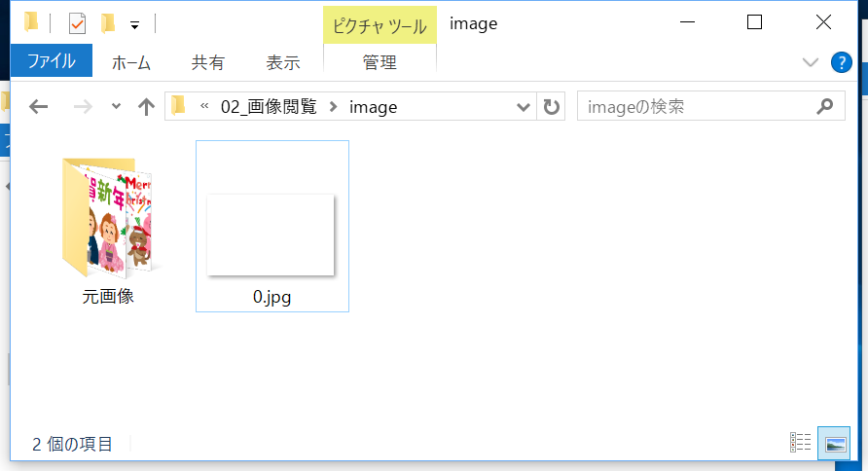Open the recent locations dropdown
This screenshot has width=868, height=471.
117,107
